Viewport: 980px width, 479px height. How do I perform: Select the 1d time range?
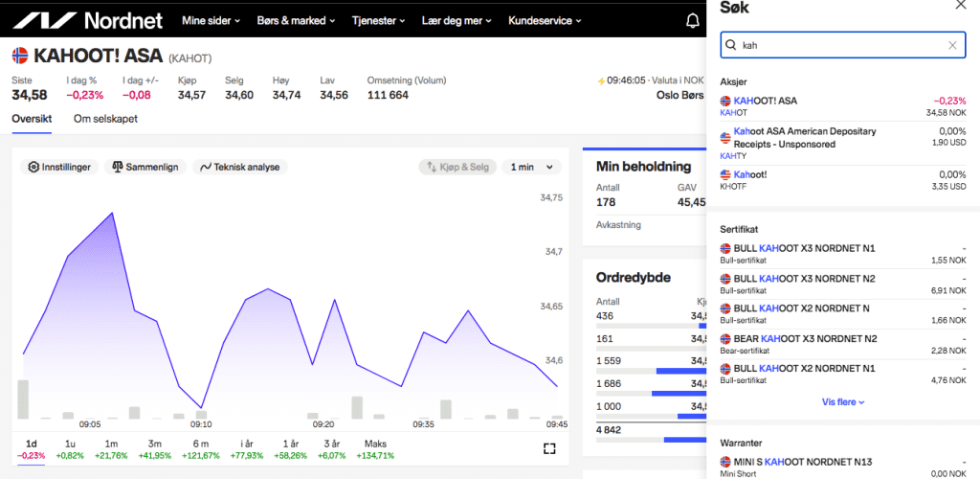tap(31, 444)
